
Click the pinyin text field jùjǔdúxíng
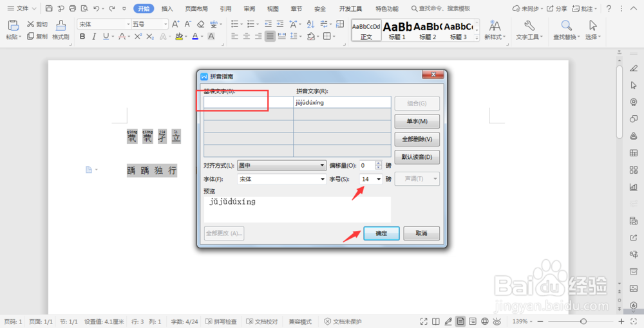point(343,102)
